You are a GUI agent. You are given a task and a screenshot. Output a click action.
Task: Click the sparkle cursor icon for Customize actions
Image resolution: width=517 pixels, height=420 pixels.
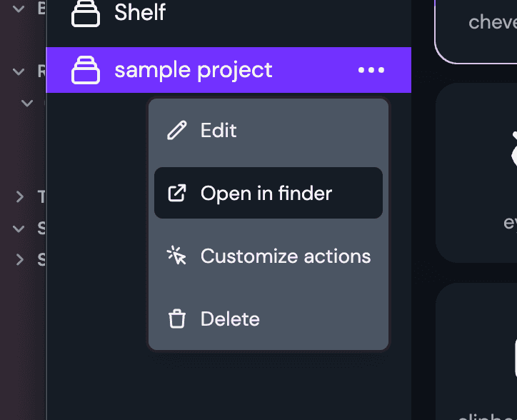pos(176,256)
